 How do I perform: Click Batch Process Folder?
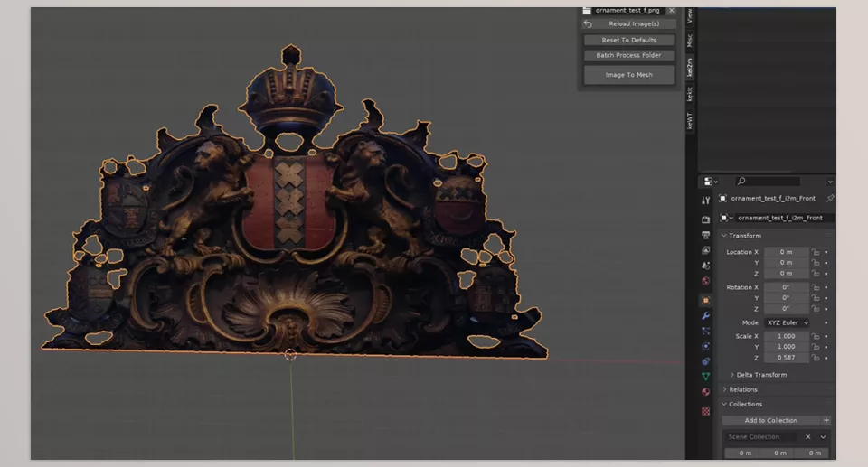[629, 55]
